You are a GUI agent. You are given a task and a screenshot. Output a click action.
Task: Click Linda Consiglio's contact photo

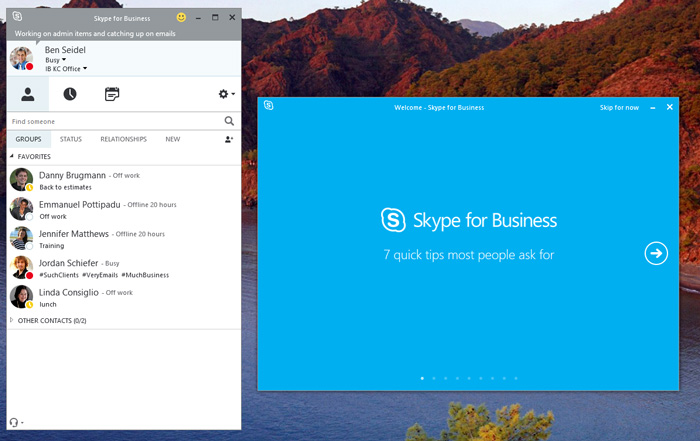click(x=21, y=297)
